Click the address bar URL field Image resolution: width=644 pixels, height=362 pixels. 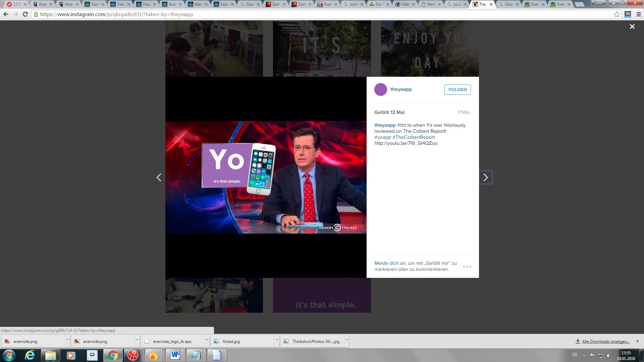pyautogui.click(x=322, y=14)
